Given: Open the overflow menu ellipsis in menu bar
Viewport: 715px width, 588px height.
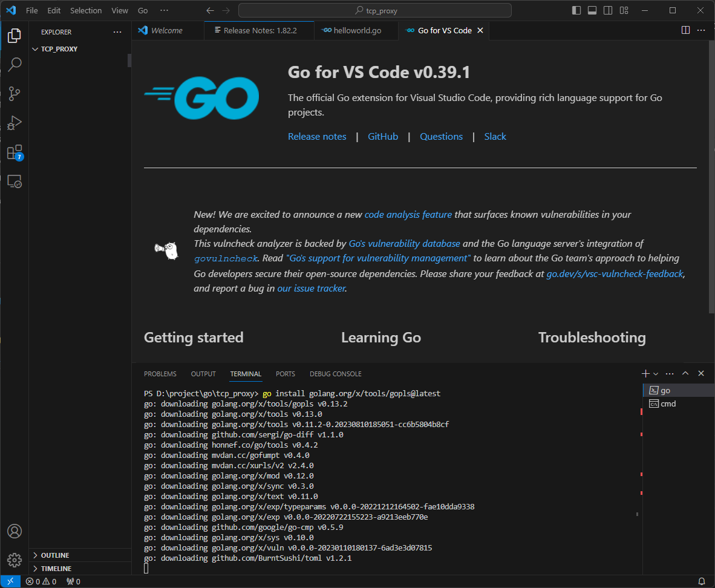Looking at the screenshot, I should 164,10.
